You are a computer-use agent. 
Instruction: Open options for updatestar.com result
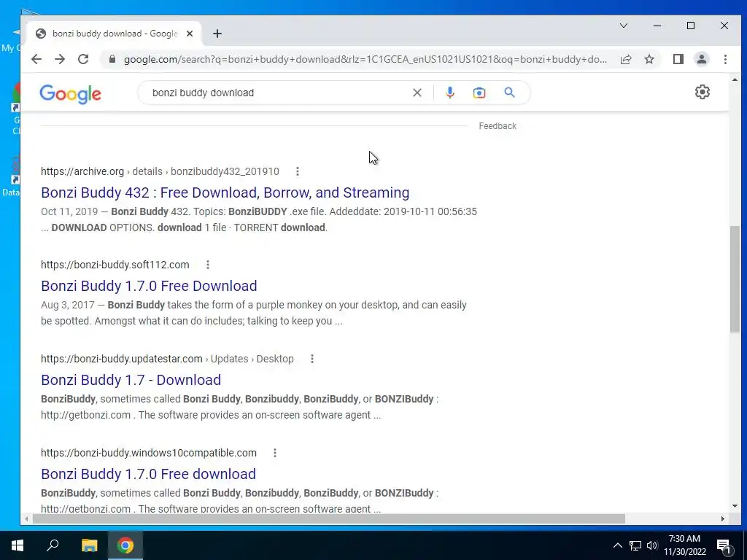pos(312,359)
